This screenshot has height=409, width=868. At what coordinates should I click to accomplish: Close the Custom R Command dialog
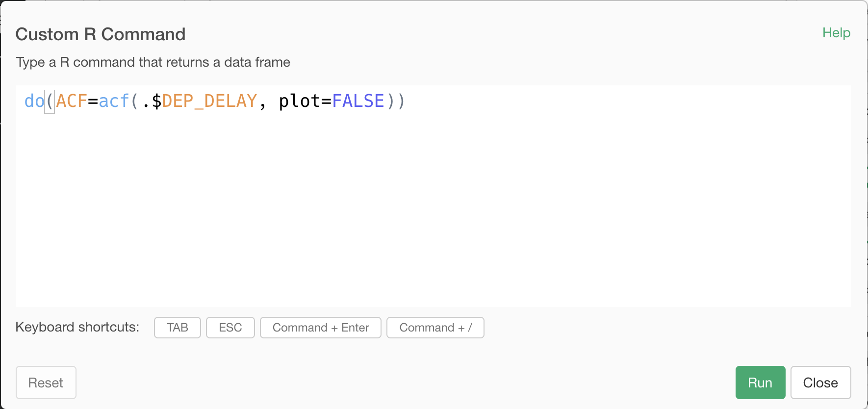coord(820,383)
